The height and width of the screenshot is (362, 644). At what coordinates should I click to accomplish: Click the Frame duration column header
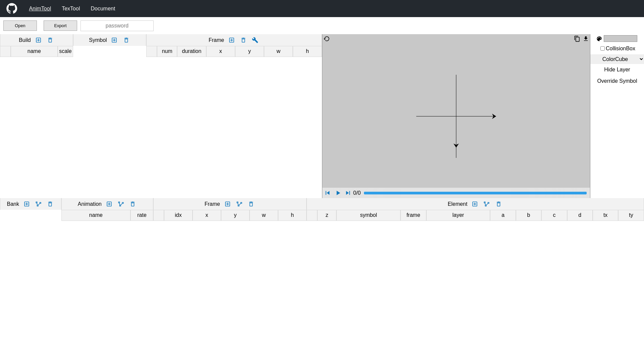[192, 51]
